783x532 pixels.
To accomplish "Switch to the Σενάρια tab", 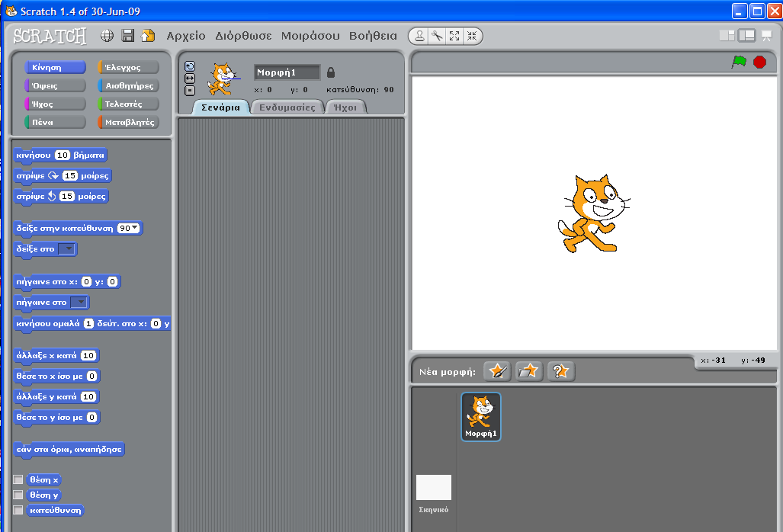I will [220, 107].
